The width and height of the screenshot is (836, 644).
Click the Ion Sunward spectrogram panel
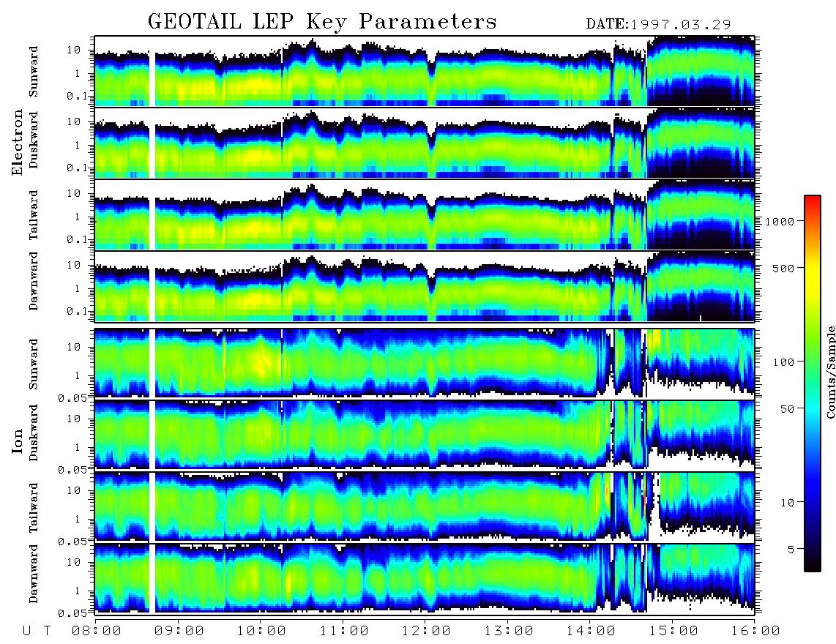(x=425, y=363)
